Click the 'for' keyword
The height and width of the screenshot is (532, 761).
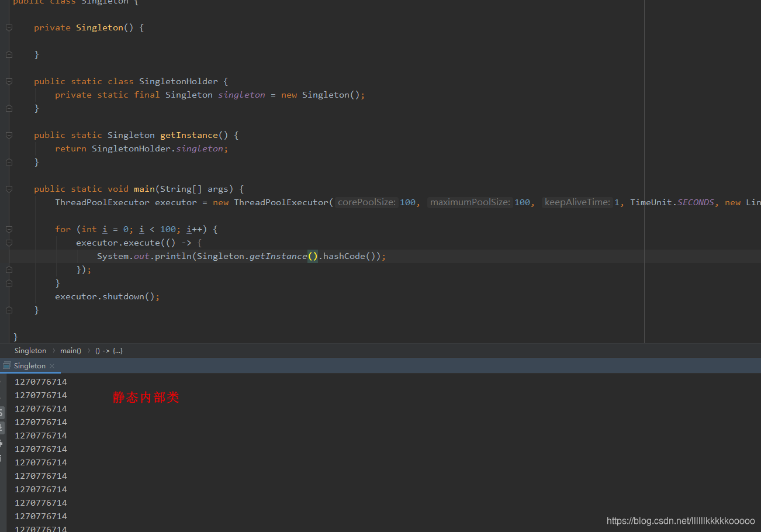click(x=63, y=229)
